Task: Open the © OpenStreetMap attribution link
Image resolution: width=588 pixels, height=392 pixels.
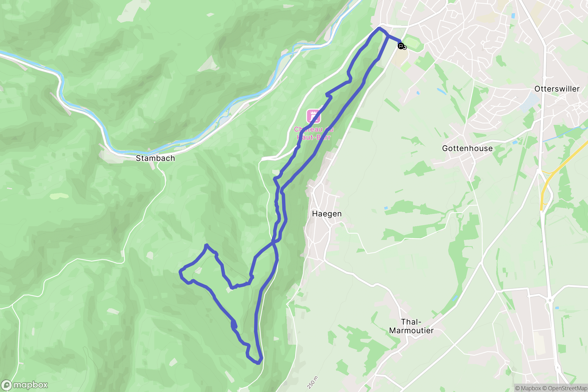Action: [565, 388]
